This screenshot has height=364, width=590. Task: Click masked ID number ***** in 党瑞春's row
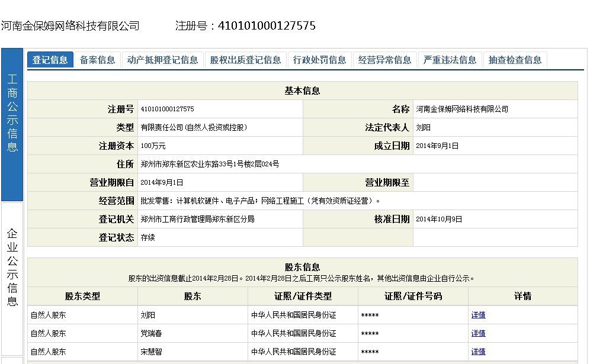click(370, 334)
